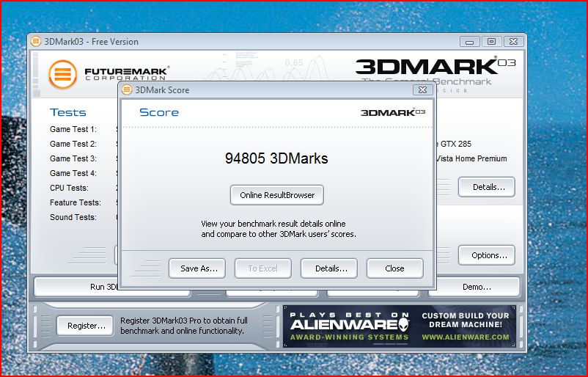Open system Details in main window
The image size is (588, 377).
[487, 187]
